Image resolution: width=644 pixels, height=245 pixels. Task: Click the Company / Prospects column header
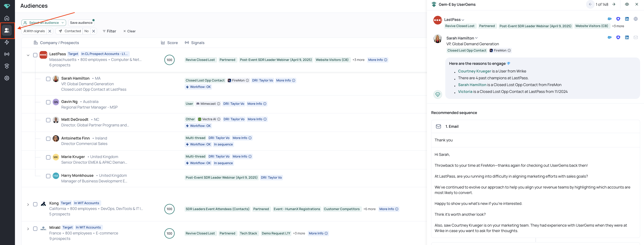coord(56,43)
